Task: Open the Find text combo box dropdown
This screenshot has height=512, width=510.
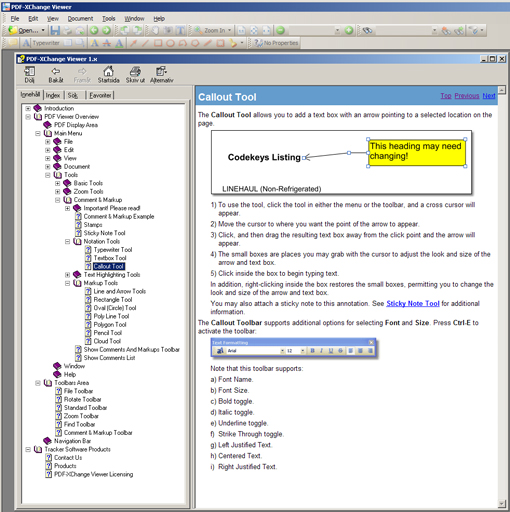Action: tap(434, 31)
